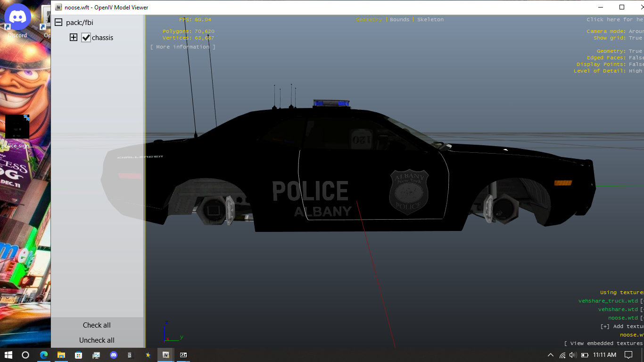Launch Discord from the taskbar
644x362 pixels.
[113, 355]
